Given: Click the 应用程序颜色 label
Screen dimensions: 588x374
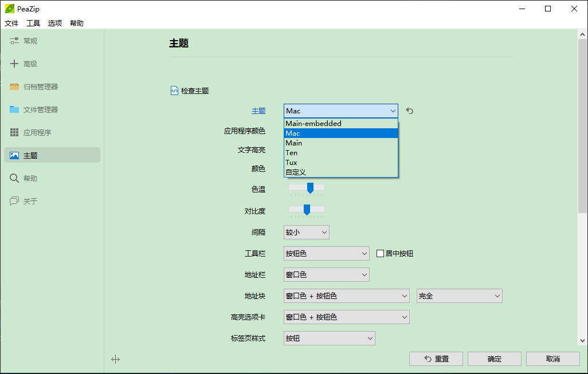Looking at the screenshot, I should click(x=245, y=131).
